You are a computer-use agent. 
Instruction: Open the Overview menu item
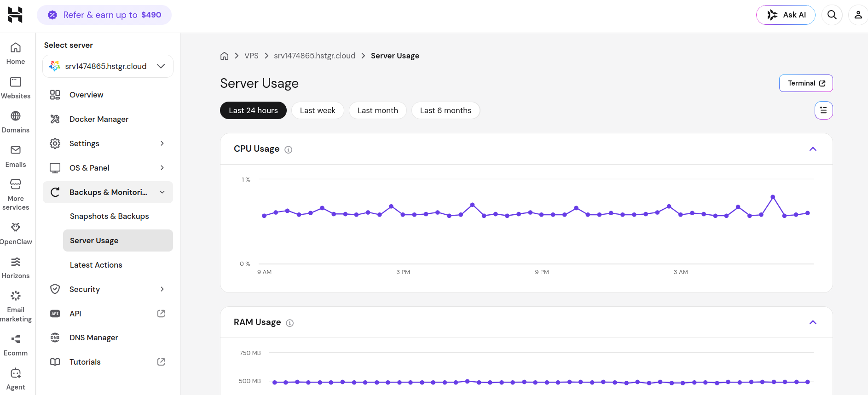pos(108,95)
